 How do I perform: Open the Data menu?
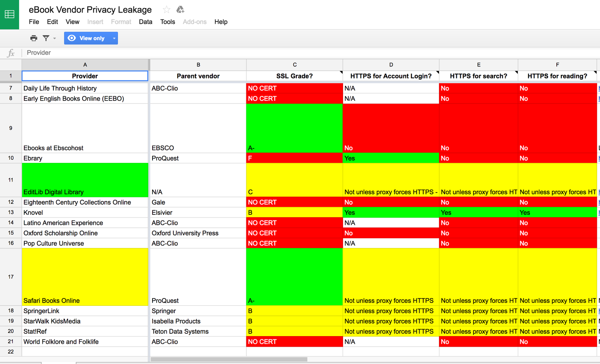click(x=146, y=22)
